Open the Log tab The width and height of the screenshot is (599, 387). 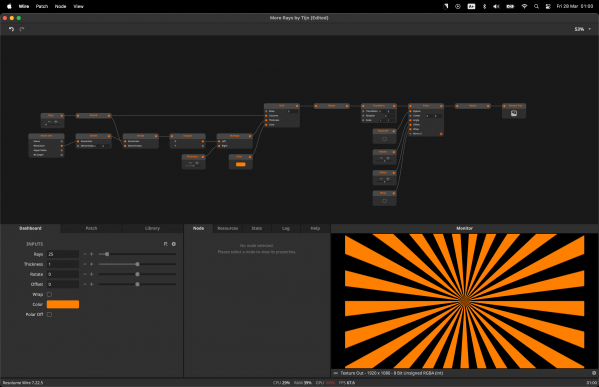pyautogui.click(x=286, y=228)
